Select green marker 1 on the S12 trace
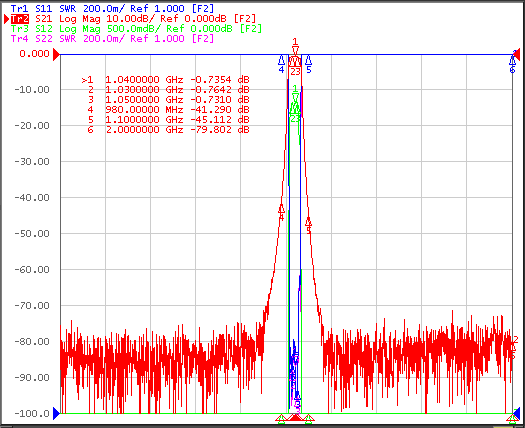The image size is (525, 428). [x=295, y=97]
